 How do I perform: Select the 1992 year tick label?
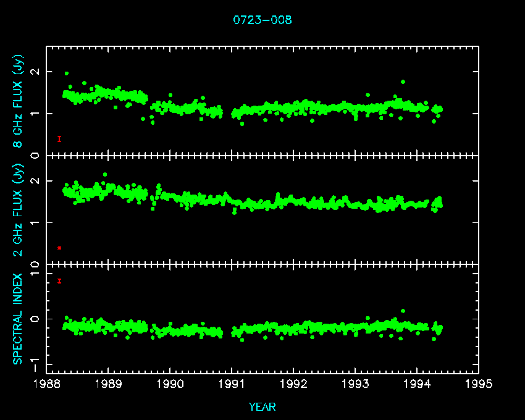tap(293, 384)
